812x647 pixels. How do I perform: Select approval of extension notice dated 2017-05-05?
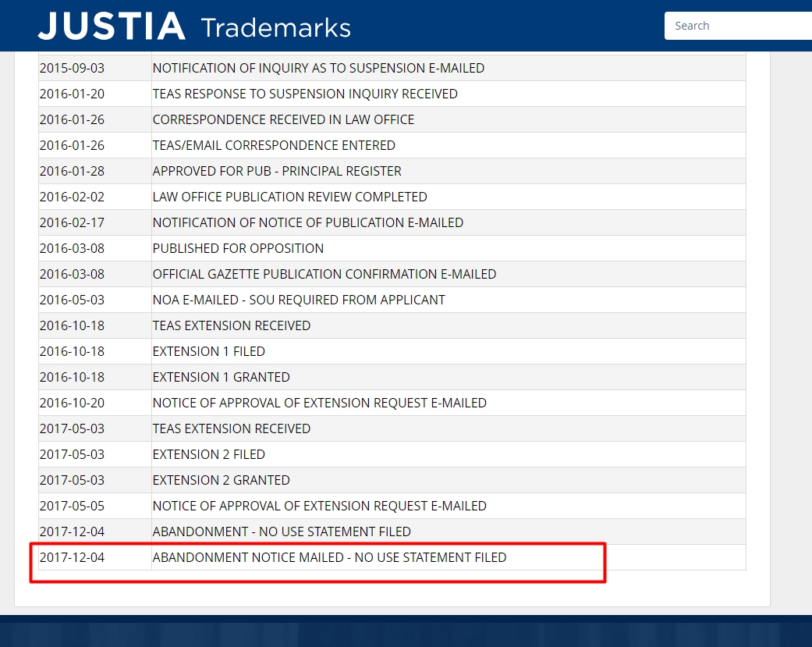click(x=320, y=506)
